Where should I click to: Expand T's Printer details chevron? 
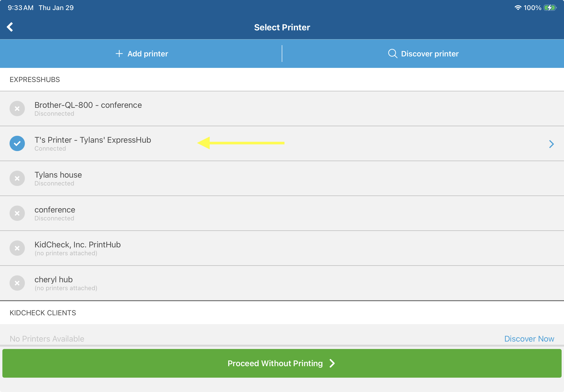pos(551,144)
